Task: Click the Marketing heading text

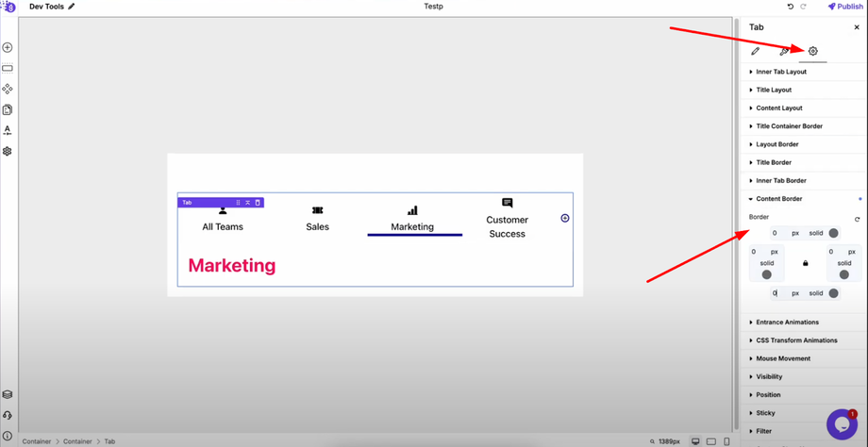Action: click(x=232, y=266)
